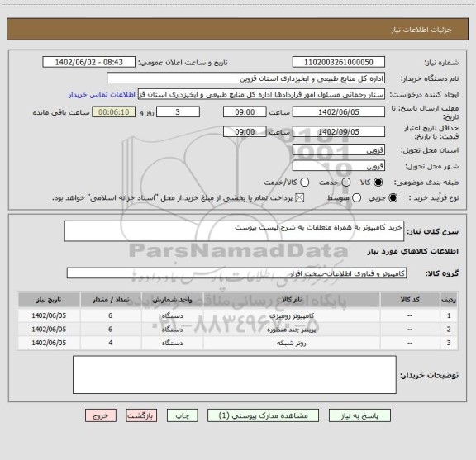Click the گروه کالا field سخت افزار

pos(236,273)
